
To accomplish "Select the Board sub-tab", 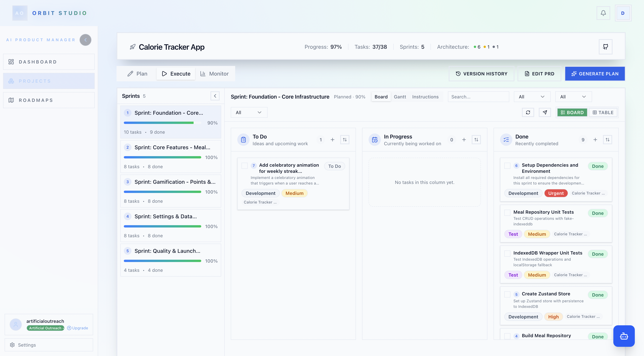I will pyautogui.click(x=381, y=96).
